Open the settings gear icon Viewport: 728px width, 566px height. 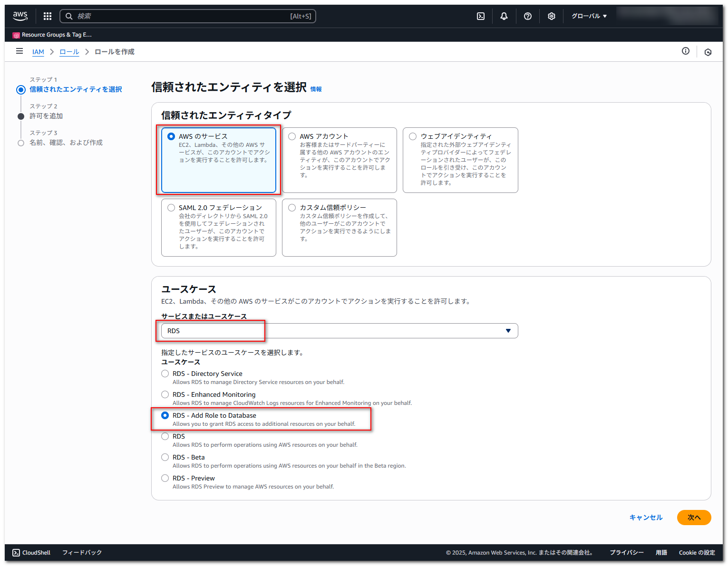(x=552, y=16)
